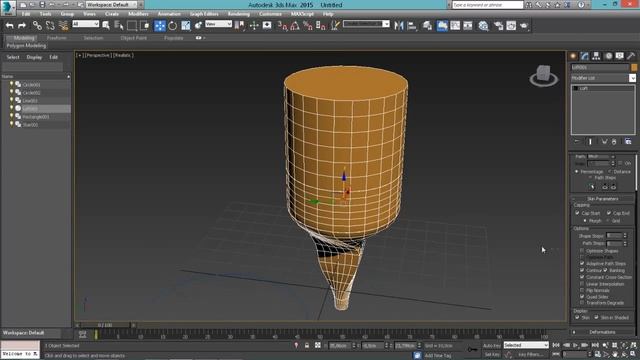This screenshot has height=360, width=640.
Task: Toggle the Angle Snap icon
Action: 295,26
